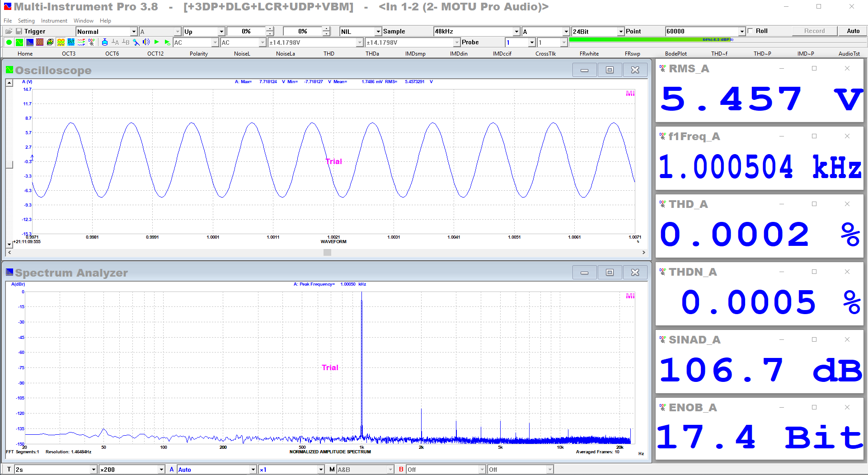
Task: Open the DDP viewer magnifier icon
Action: 92,42
